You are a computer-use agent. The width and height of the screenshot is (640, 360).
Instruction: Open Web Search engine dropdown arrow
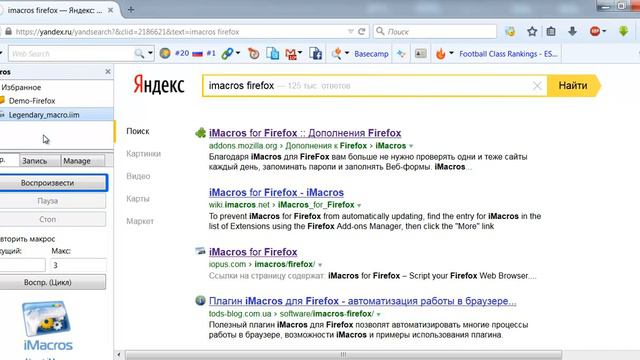pos(150,53)
